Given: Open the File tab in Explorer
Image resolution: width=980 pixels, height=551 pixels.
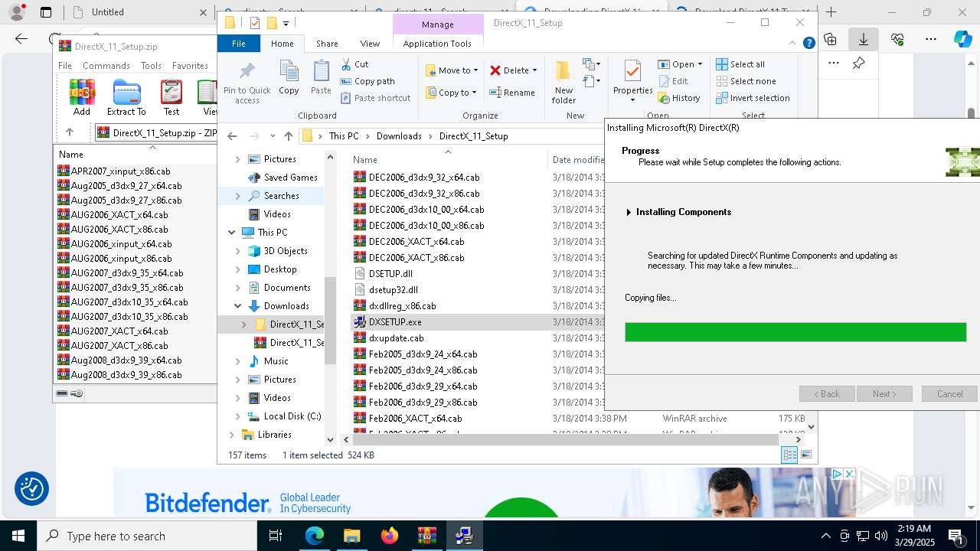Looking at the screenshot, I should [239, 44].
